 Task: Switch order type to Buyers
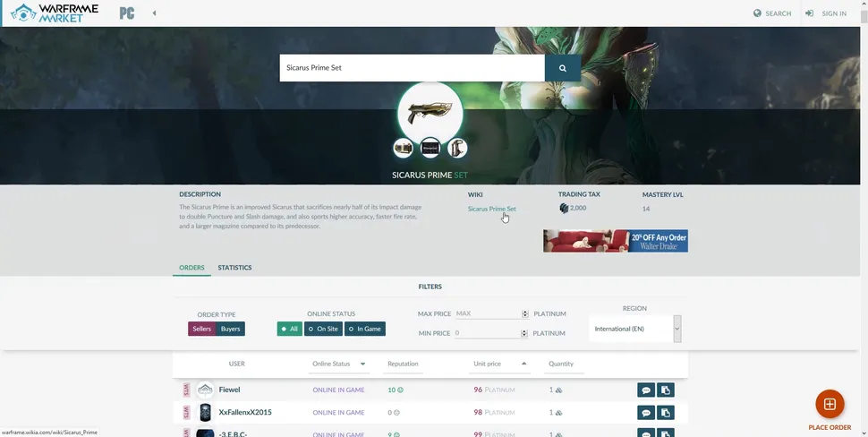coord(230,329)
